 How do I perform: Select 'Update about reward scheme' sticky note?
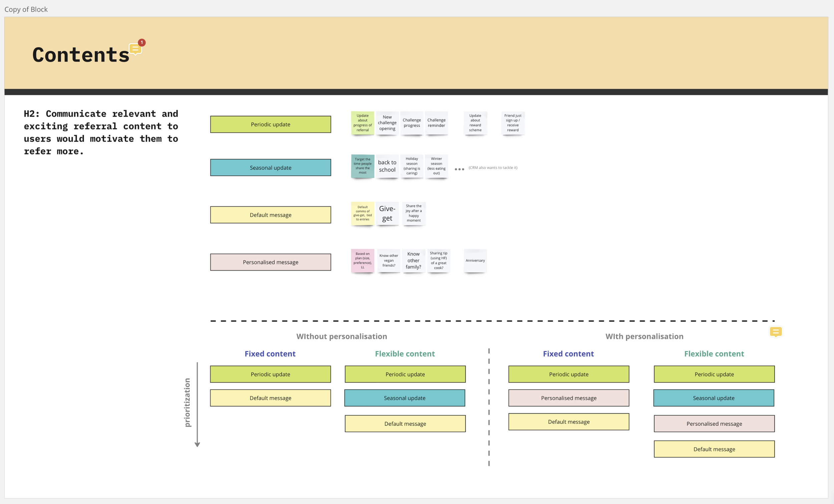[x=475, y=123]
